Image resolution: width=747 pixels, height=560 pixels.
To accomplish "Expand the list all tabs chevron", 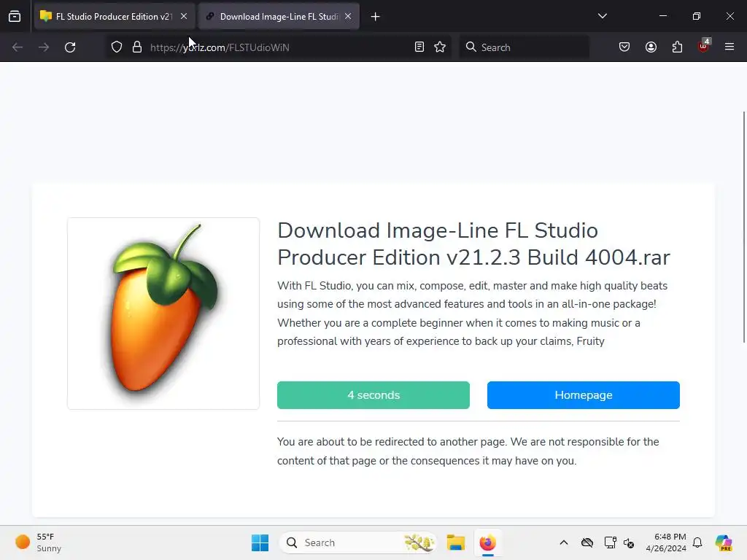I will (602, 16).
